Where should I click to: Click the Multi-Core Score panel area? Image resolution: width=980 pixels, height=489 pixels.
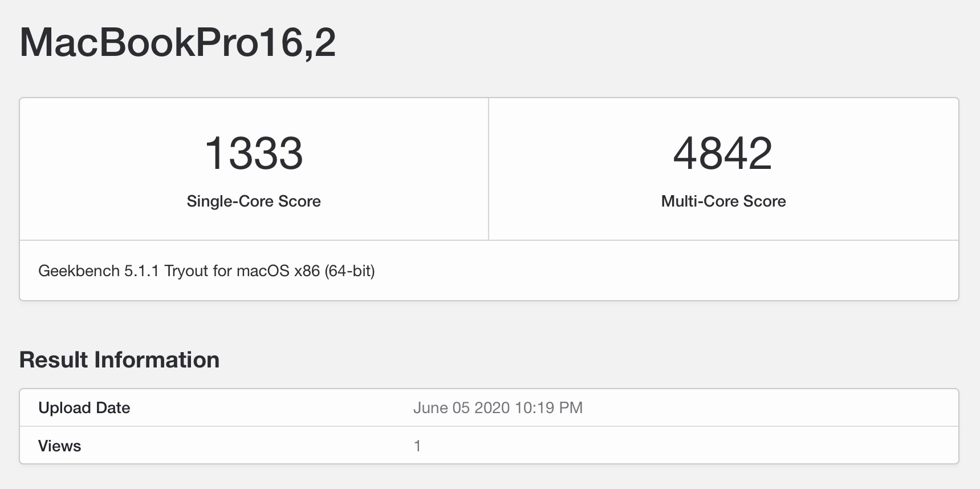(723, 169)
